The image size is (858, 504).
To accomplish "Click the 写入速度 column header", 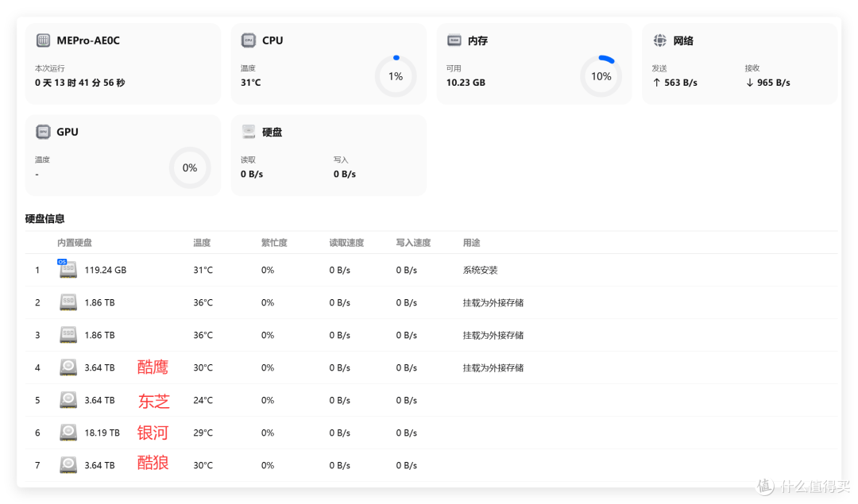I will click(x=413, y=243).
